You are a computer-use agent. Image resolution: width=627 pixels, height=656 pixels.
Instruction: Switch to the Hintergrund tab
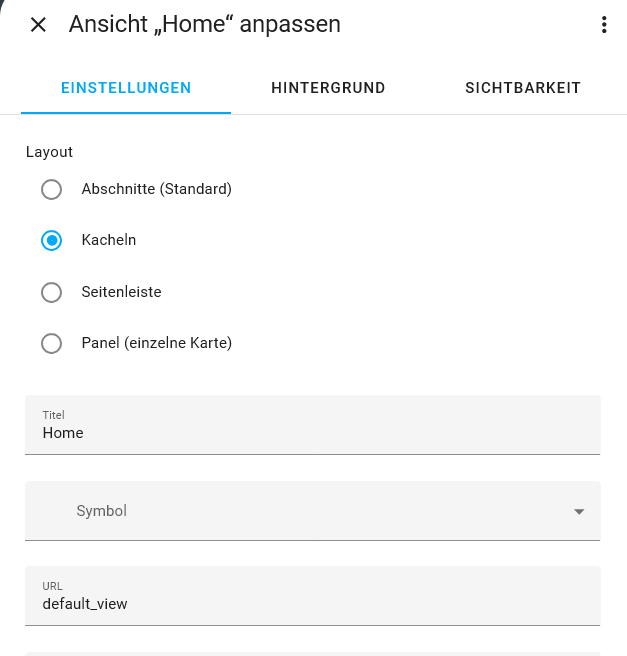(328, 88)
